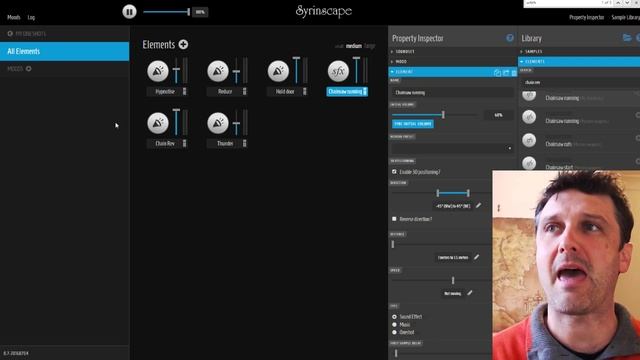
Task: Trigger the Hold door one-shot element
Action: point(278,71)
